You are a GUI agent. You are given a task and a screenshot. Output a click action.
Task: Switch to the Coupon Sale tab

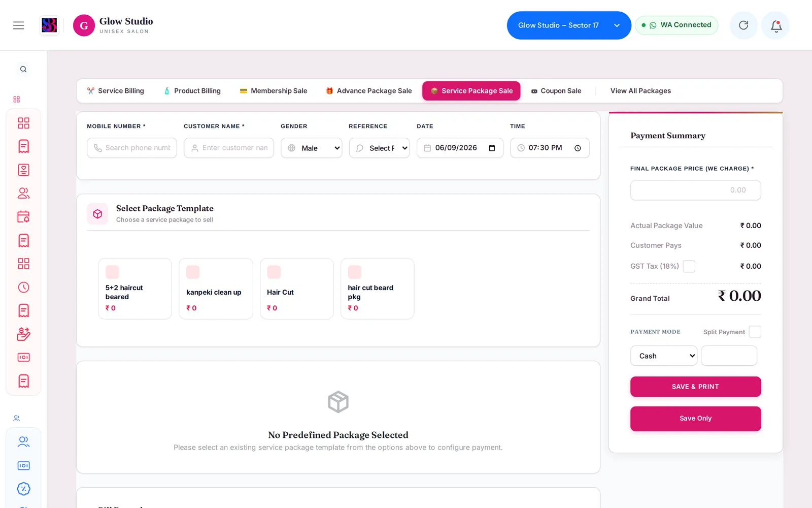556,91
